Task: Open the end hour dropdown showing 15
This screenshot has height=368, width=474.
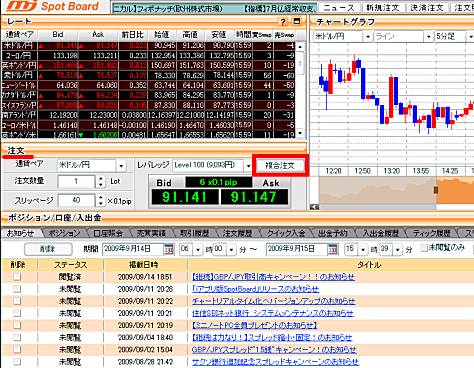Action: [363, 249]
